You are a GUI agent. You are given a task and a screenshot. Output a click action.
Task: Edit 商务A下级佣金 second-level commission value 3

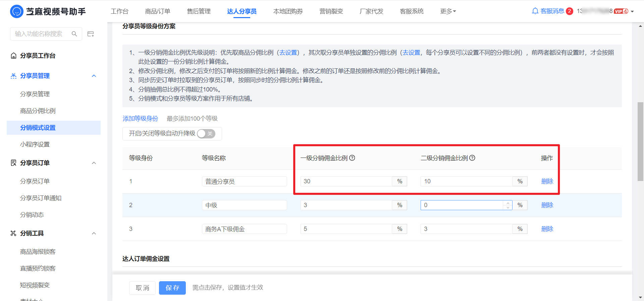tap(466, 229)
